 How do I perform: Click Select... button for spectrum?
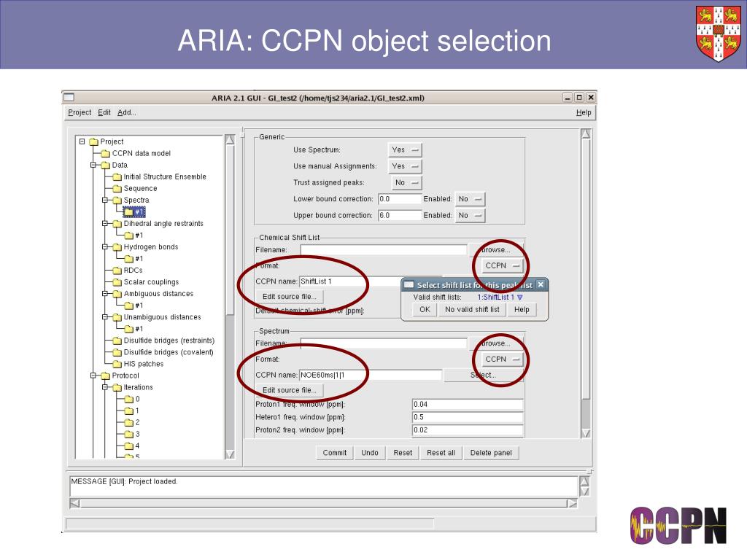pyautogui.click(x=483, y=376)
